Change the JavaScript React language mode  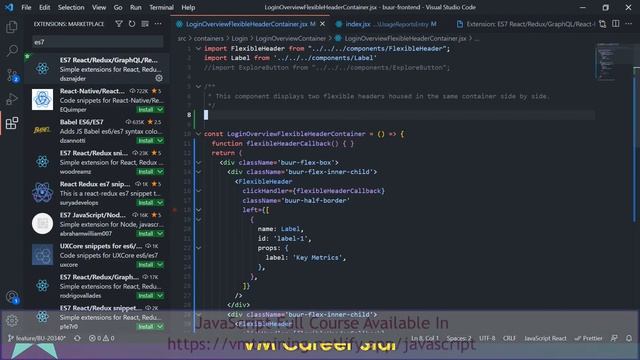(545, 338)
